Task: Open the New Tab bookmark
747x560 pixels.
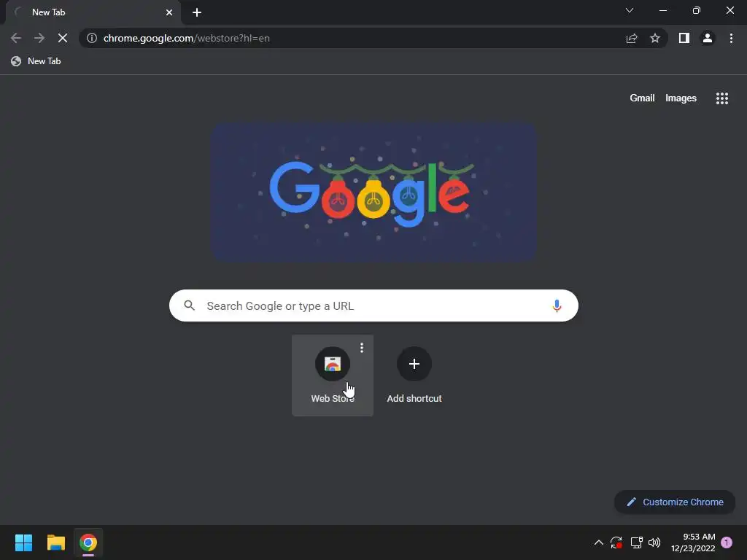Action: [36, 61]
